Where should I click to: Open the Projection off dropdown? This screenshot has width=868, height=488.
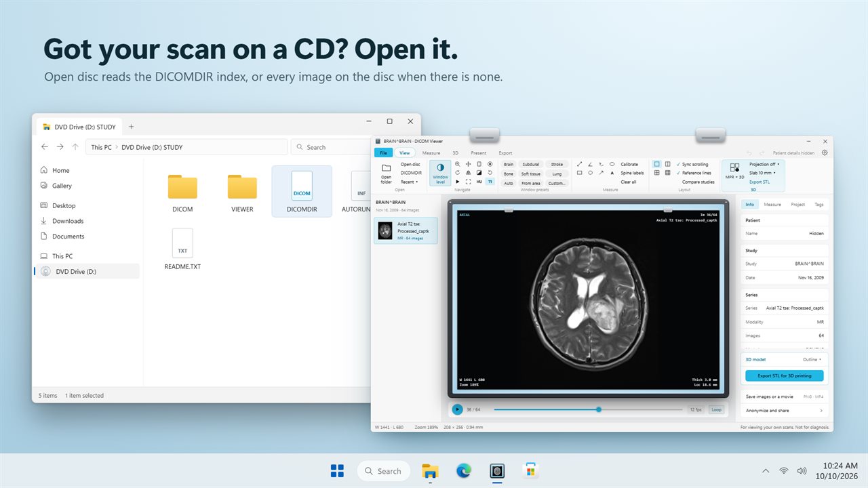point(764,164)
